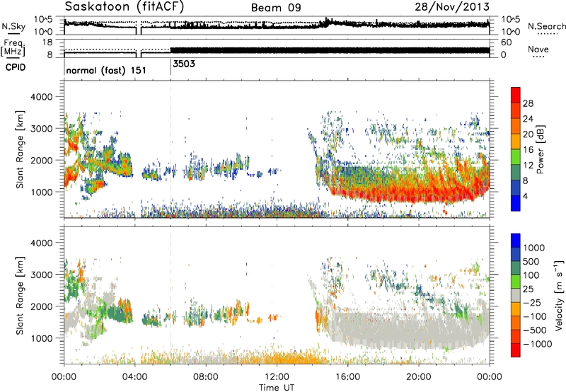The width and height of the screenshot is (566, 392).
Task: Click the red top segment of the Power color bar
Action: [x=516, y=95]
